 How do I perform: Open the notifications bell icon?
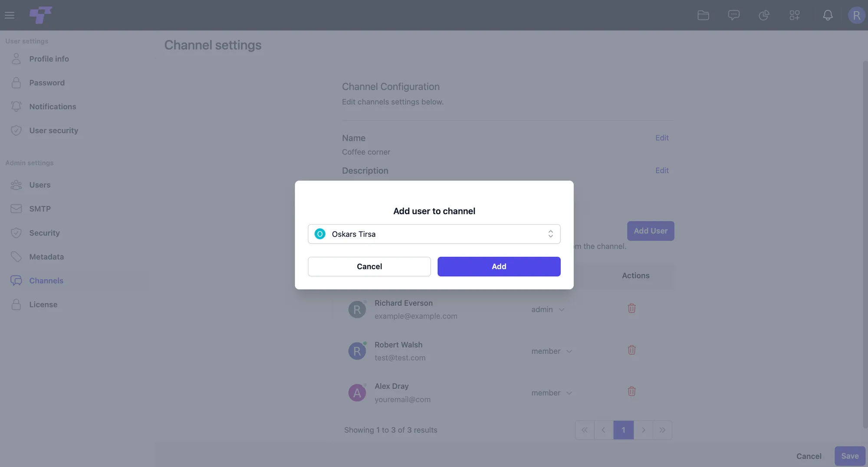tap(828, 15)
